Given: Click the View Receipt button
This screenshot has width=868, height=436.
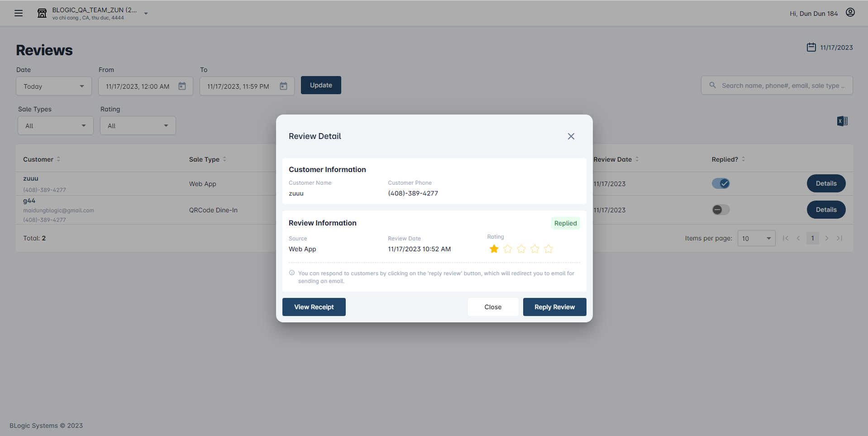Looking at the screenshot, I should pyautogui.click(x=314, y=307).
